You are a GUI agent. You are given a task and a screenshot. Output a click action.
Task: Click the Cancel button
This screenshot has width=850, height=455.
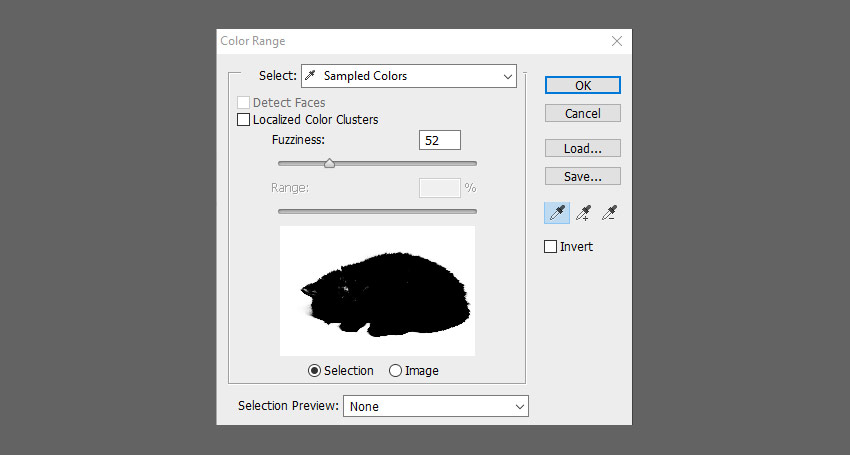[583, 113]
